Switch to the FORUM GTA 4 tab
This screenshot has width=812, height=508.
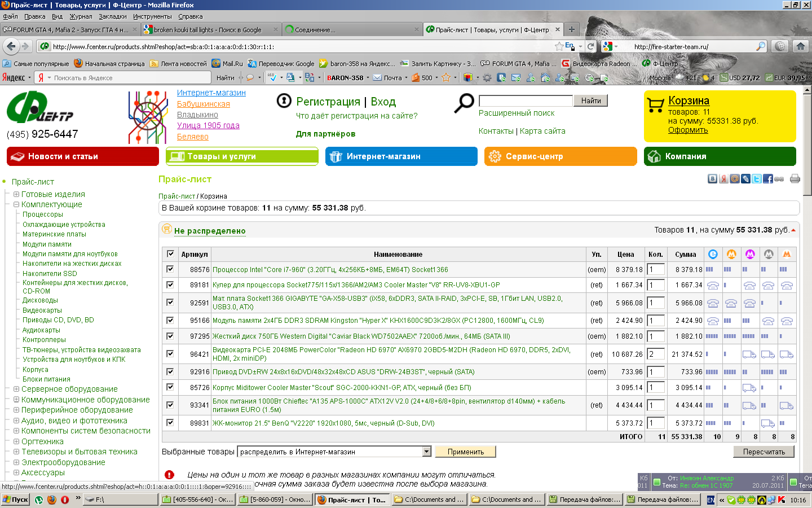tap(70, 29)
